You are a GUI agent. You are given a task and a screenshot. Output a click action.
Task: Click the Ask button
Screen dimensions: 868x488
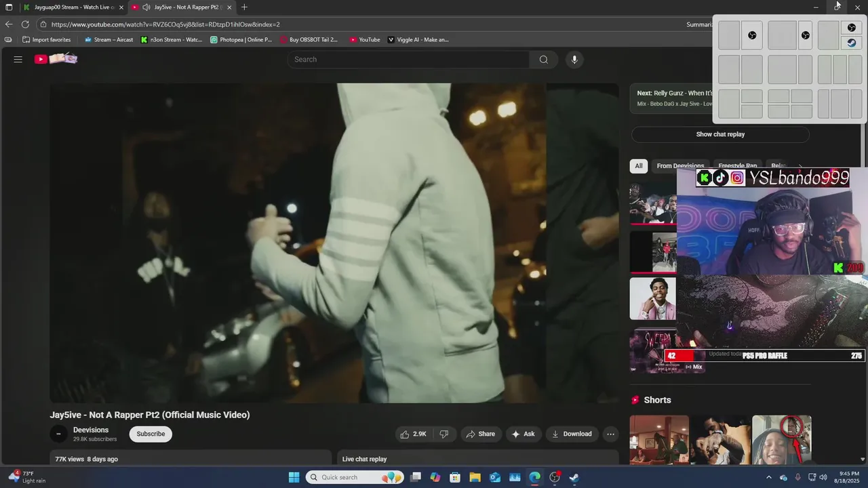point(523,434)
